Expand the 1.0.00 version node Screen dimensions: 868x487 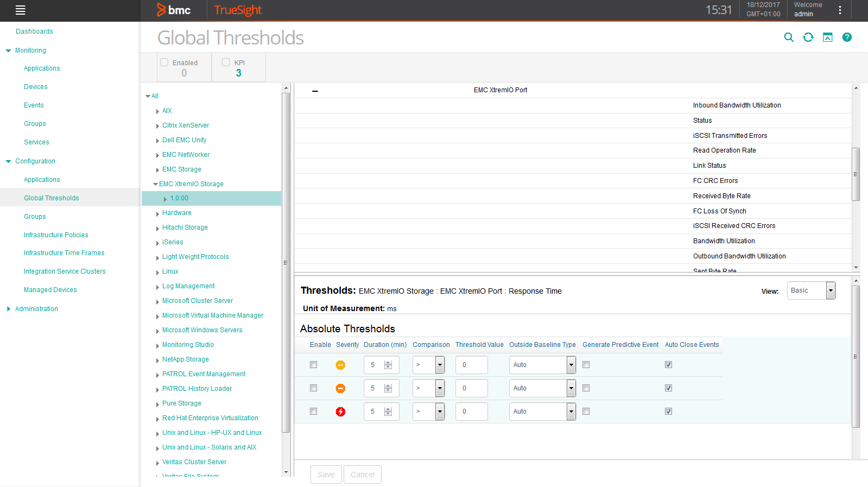(x=165, y=199)
